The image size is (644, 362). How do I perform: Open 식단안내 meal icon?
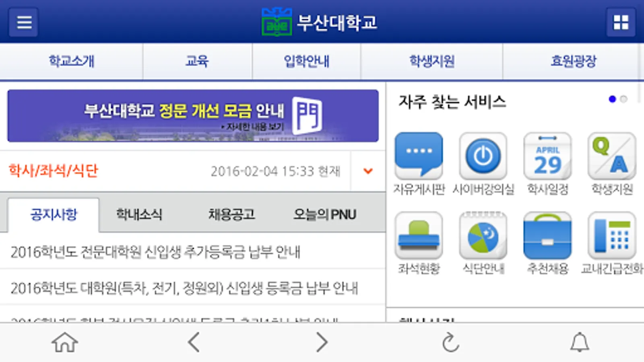pos(483,235)
